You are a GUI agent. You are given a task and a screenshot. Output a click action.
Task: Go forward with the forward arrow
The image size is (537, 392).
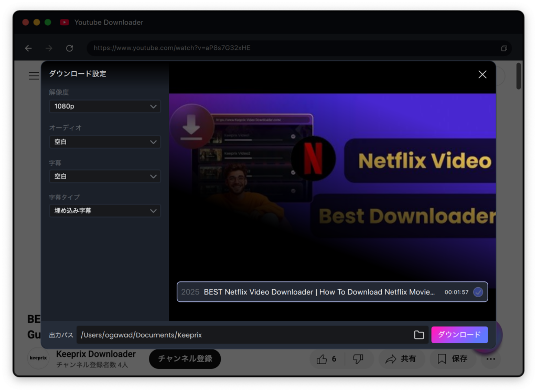click(x=49, y=48)
